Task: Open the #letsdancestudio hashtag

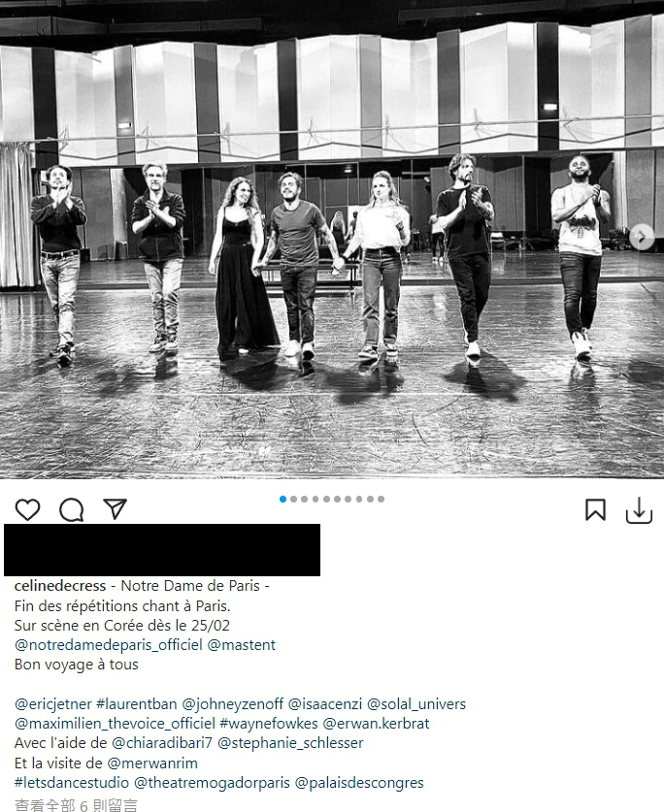Action: point(72,783)
